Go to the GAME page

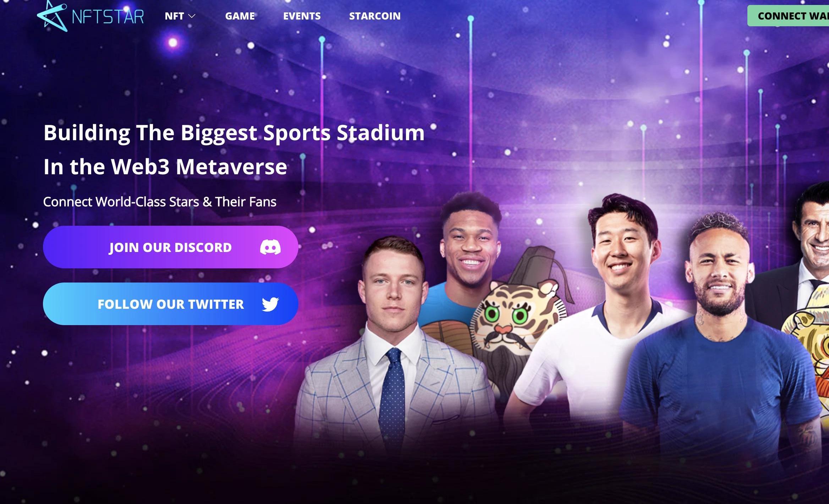pos(240,16)
